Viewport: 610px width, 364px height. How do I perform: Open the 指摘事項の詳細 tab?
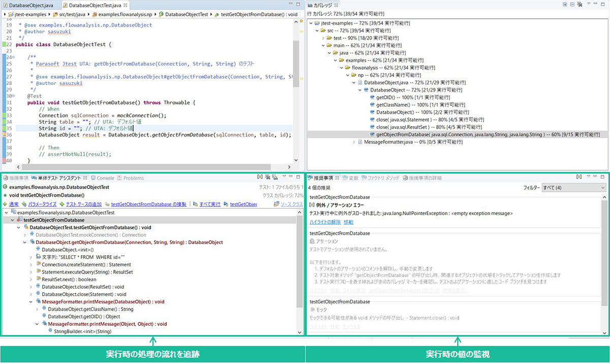click(x=422, y=178)
